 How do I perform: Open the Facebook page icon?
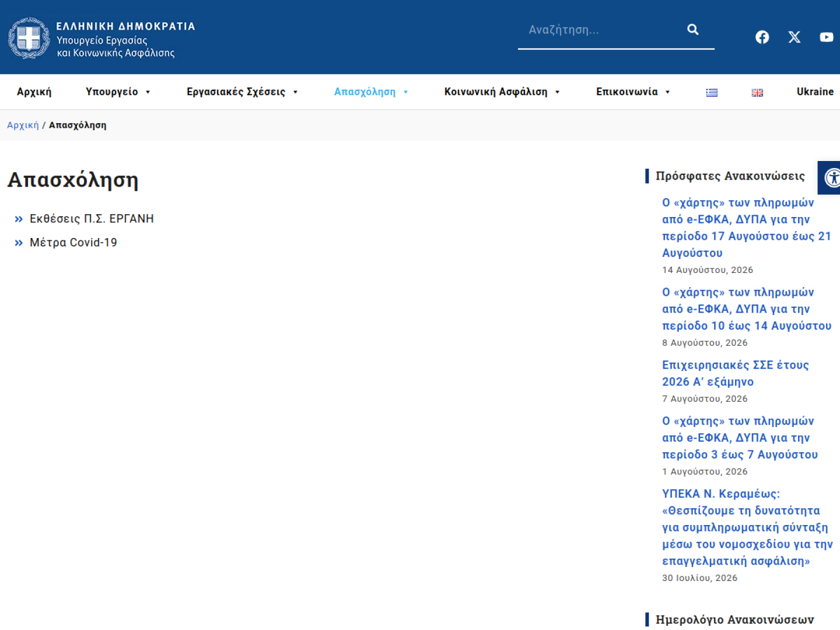point(762,37)
